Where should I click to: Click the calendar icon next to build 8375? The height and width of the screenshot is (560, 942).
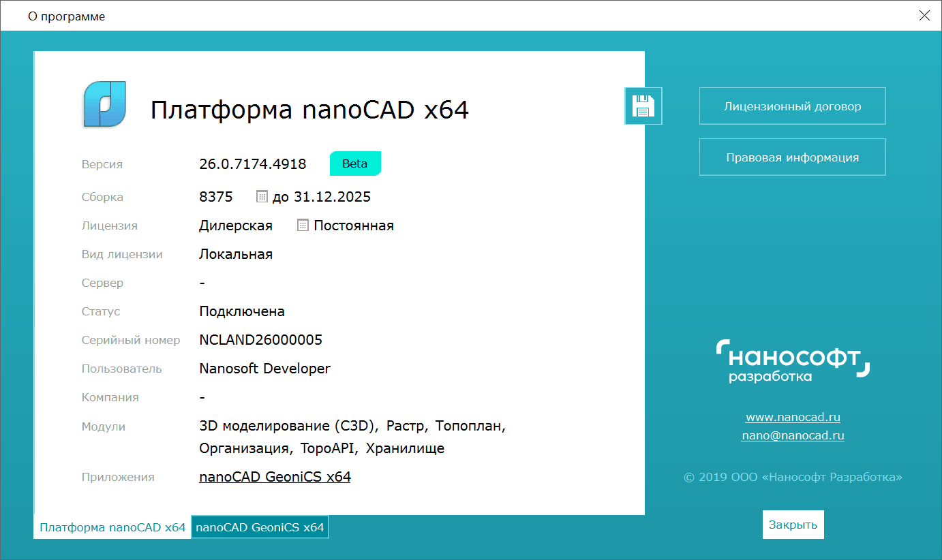261,196
